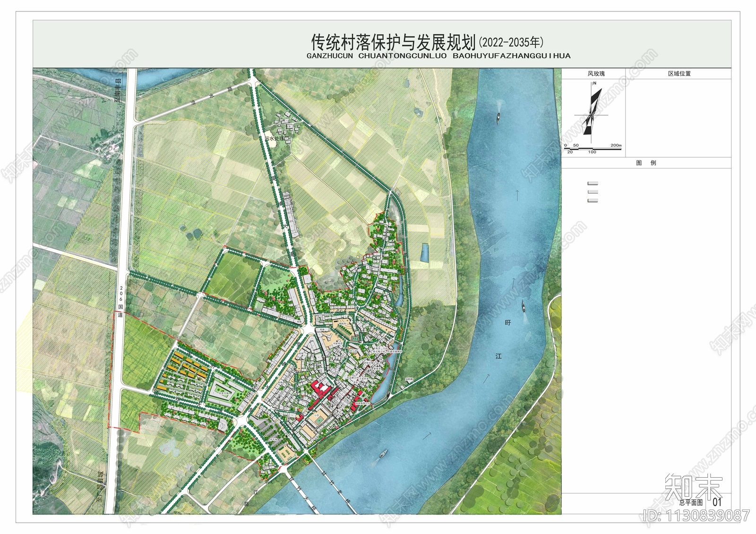Click the N north marker above wind rose
The width and height of the screenshot is (756, 534).
[x=594, y=83]
